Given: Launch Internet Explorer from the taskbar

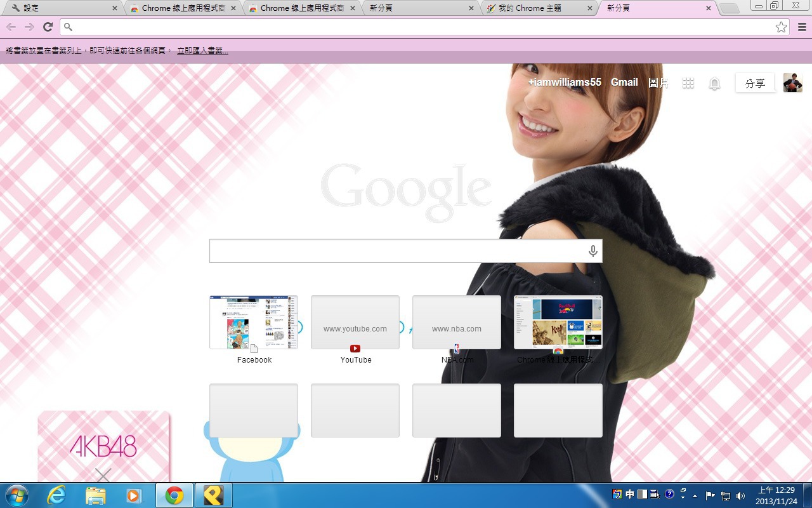Looking at the screenshot, I should 56,495.
